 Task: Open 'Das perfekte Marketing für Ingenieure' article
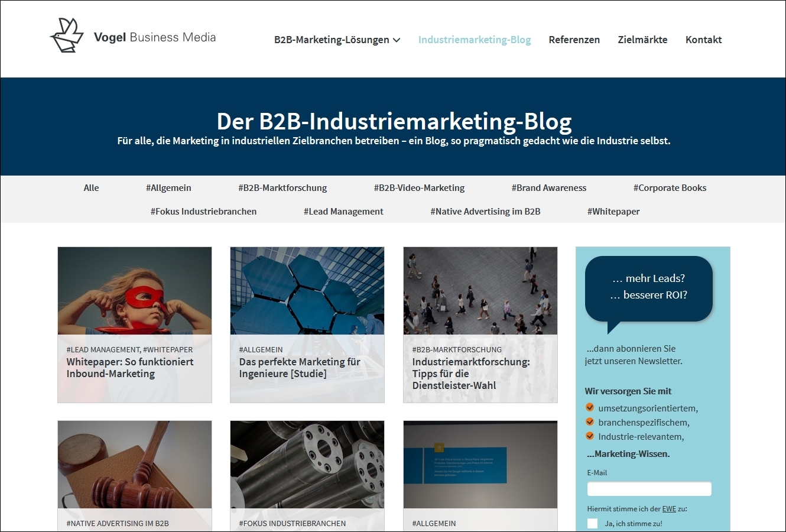pos(300,368)
